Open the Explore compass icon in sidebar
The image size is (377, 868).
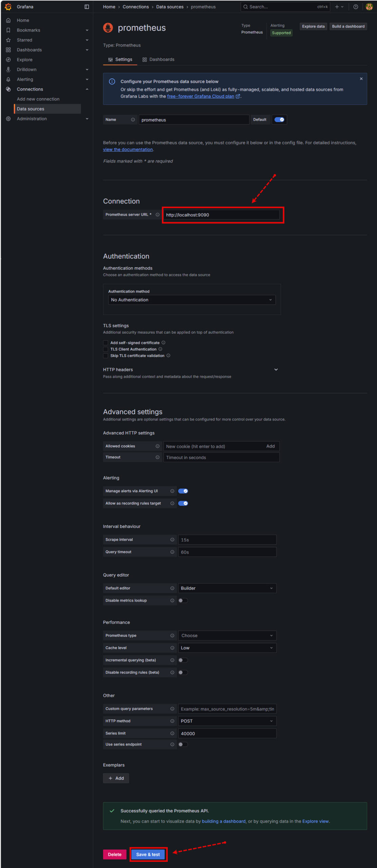click(x=8, y=60)
